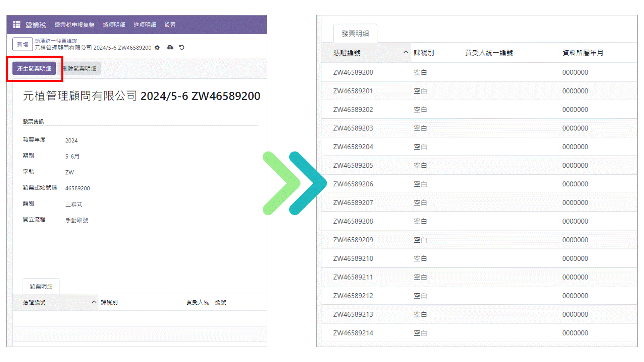Open row ZW46589213
This screenshot has width=644, height=362.
point(479,314)
